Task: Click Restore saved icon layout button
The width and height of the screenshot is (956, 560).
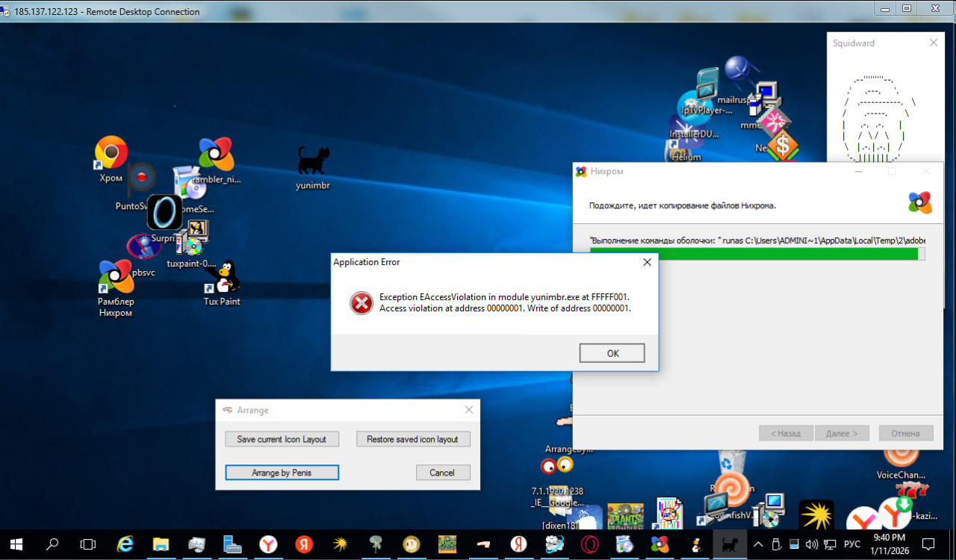Action: (412, 439)
